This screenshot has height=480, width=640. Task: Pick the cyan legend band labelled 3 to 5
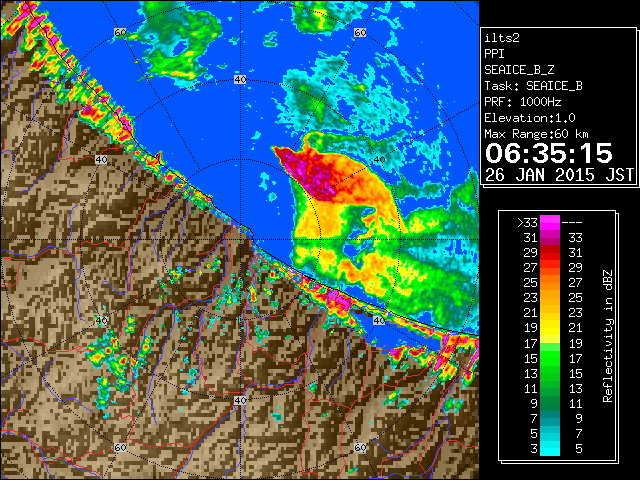550,448
